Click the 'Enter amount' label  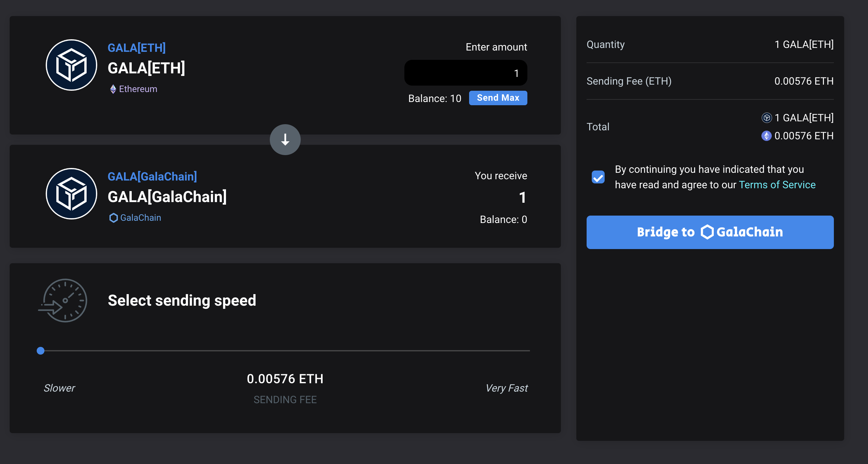click(496, 47)
